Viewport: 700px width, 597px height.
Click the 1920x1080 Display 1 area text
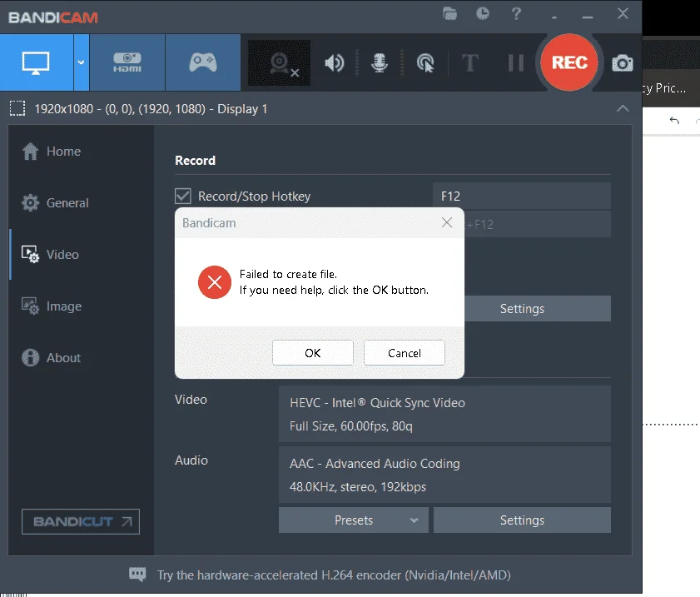(x=151, y=109)
